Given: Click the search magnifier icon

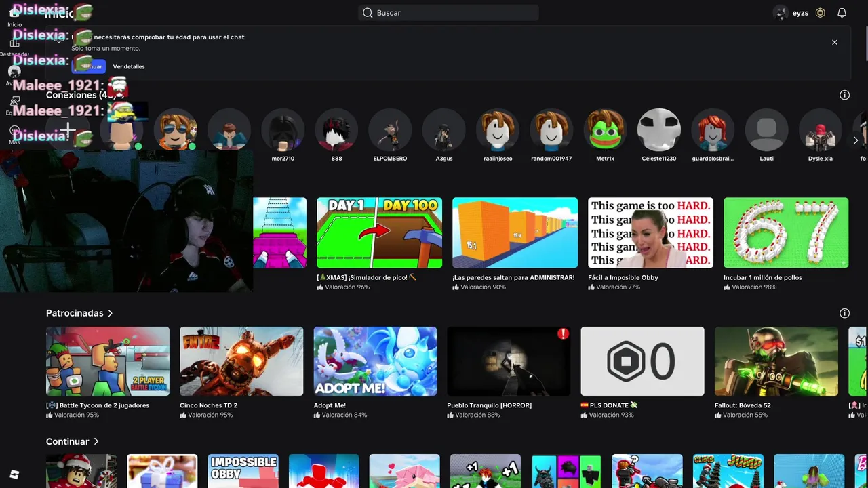Looking at the screenshot, I should pyautogui.click(x=368, y=13).
